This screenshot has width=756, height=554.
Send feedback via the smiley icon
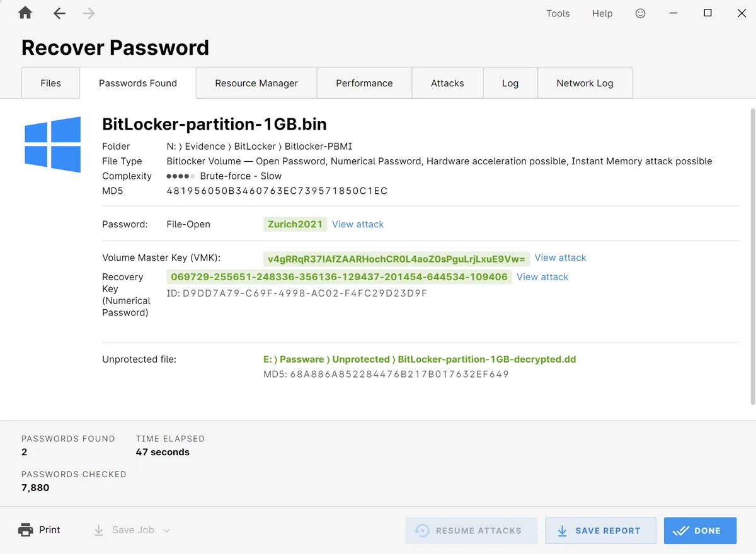coord(640,13)
